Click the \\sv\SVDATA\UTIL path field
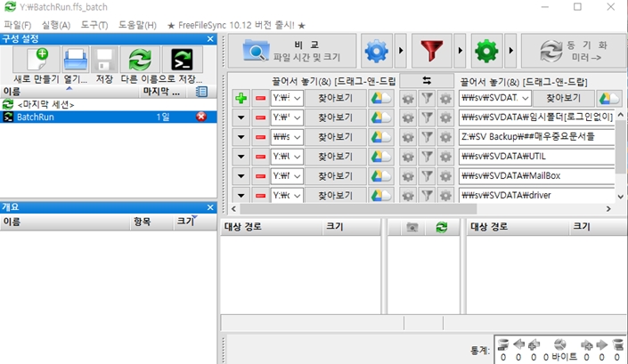The width and height of the screenshot is (628, 364). 536,157
